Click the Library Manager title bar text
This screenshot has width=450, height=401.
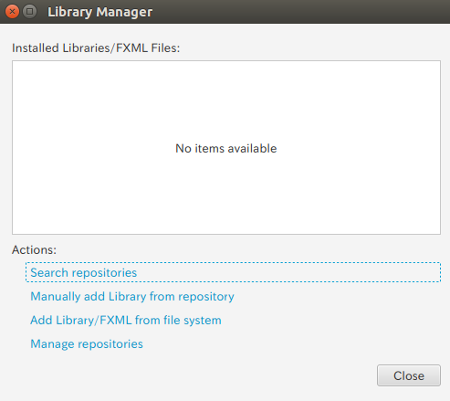click(x=100, y=12)
